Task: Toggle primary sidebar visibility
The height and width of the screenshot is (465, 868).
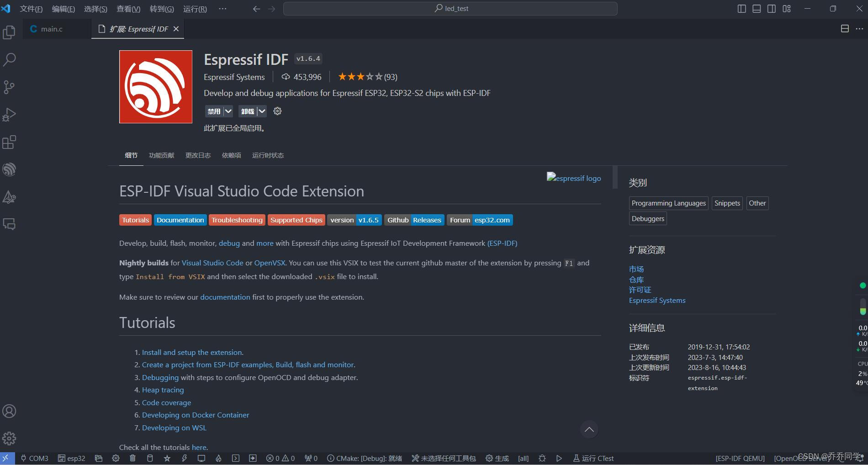Action: pos(741,9)
